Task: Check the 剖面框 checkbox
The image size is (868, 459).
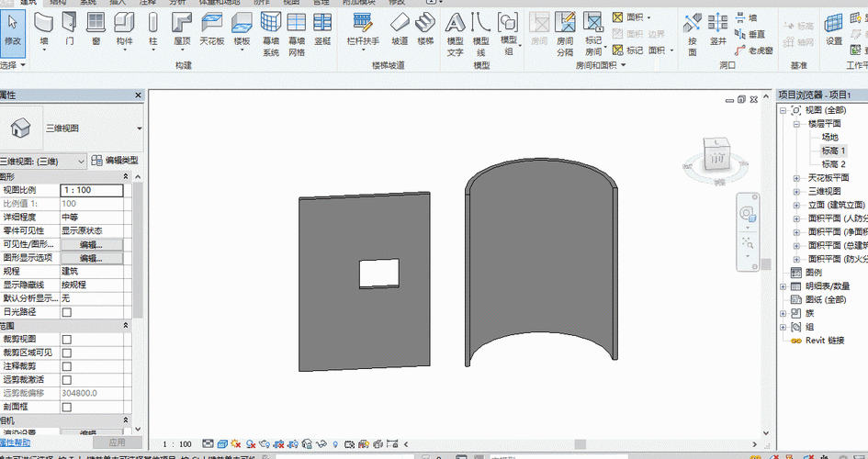Action: tap(66, 407)
